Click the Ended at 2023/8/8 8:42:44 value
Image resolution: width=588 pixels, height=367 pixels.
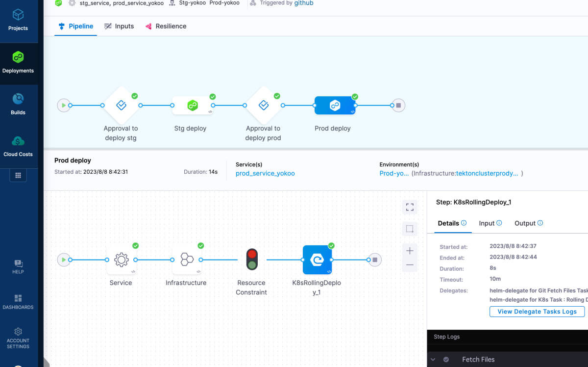click(514, 257)
